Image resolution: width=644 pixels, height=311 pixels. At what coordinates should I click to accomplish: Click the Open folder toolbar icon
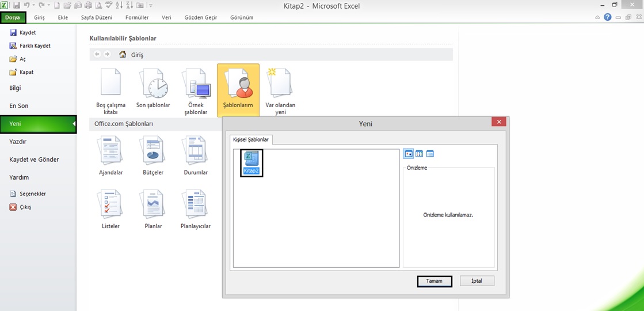67,5
